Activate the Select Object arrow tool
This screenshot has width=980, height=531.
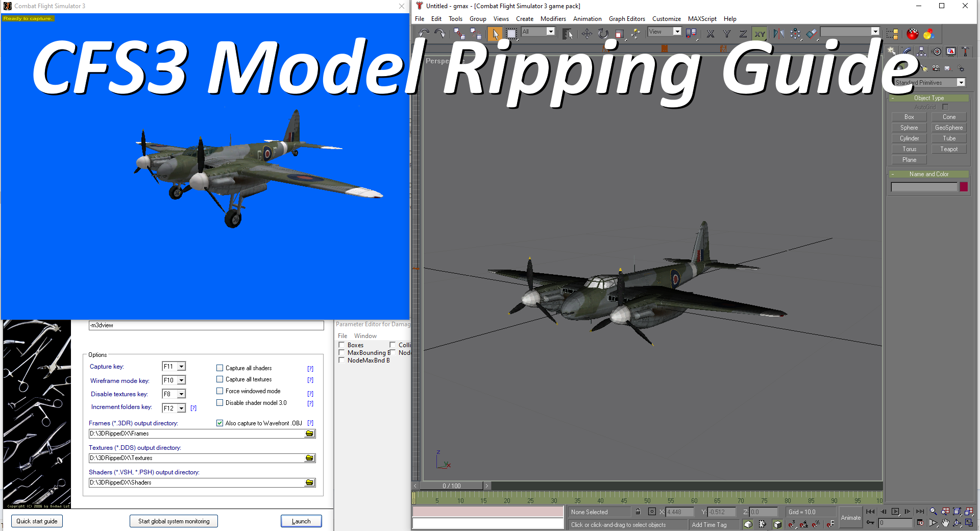[495, 34]
